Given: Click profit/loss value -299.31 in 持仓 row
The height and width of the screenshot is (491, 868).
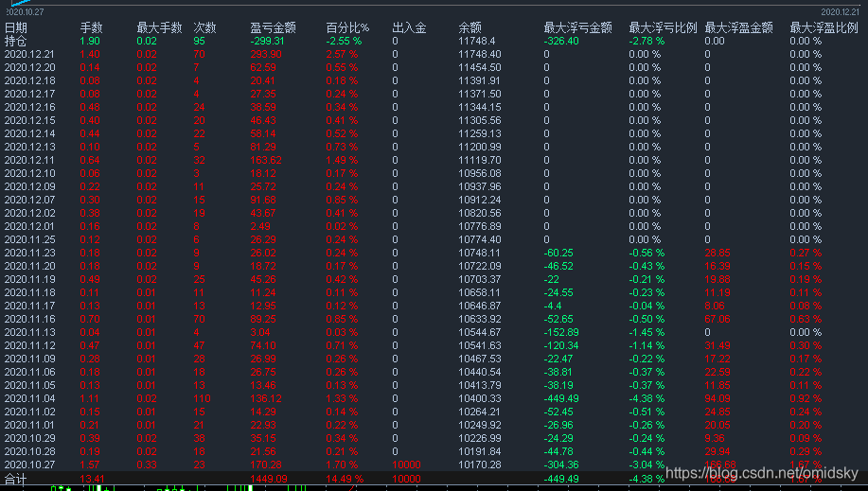Looking at the screenshot, I should coord(267,41).
